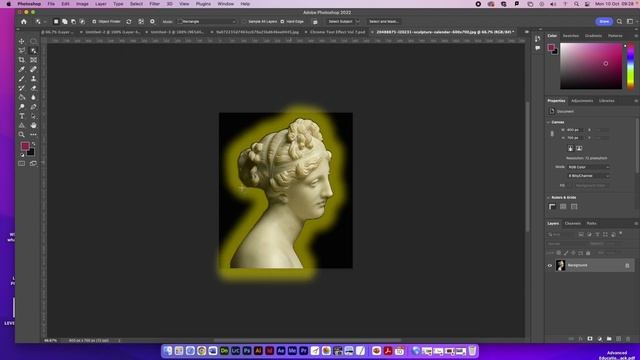This screenshot has height=360, width=640.
Task: Open the RGB Color mode dropdown
Action: click(589, 167)
